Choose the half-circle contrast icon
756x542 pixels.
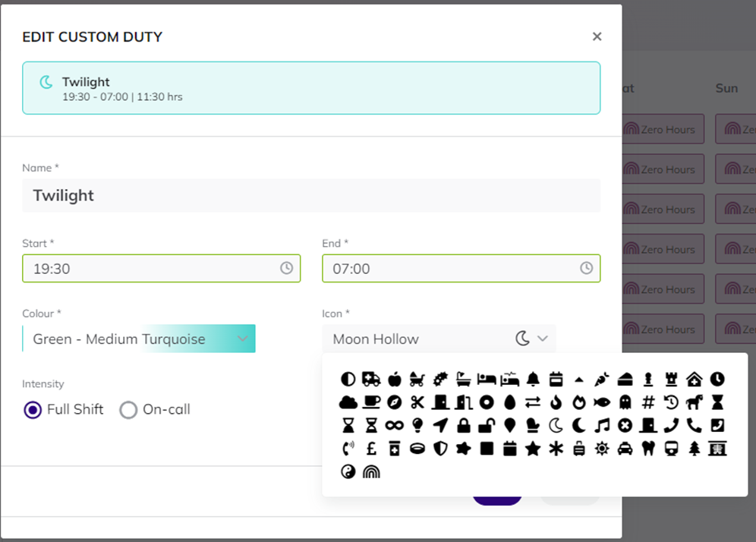point(348,380)
